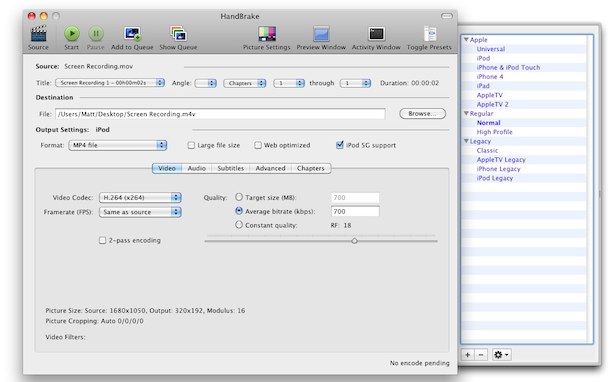Select the iPhone Legacy preset
This screenshot has width=610, height=382.
498,169
